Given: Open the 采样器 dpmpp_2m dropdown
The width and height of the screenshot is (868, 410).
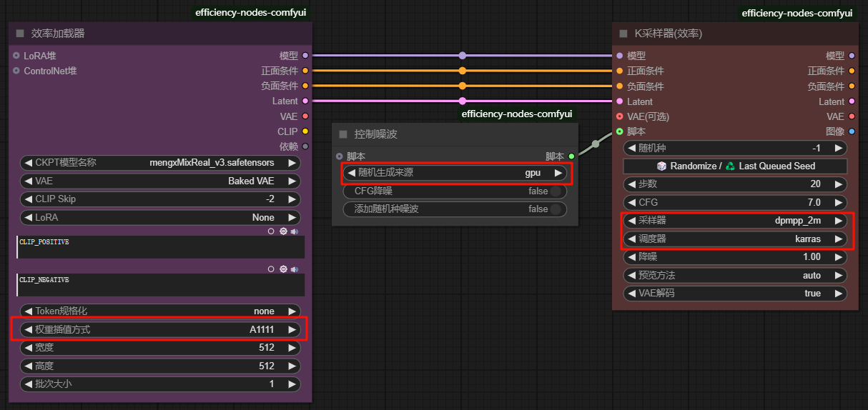Looking at the screenshot, I should [735, 221].
